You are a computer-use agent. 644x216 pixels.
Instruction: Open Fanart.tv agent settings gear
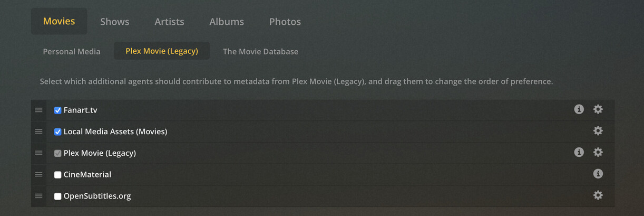click(x=598, y=109)
